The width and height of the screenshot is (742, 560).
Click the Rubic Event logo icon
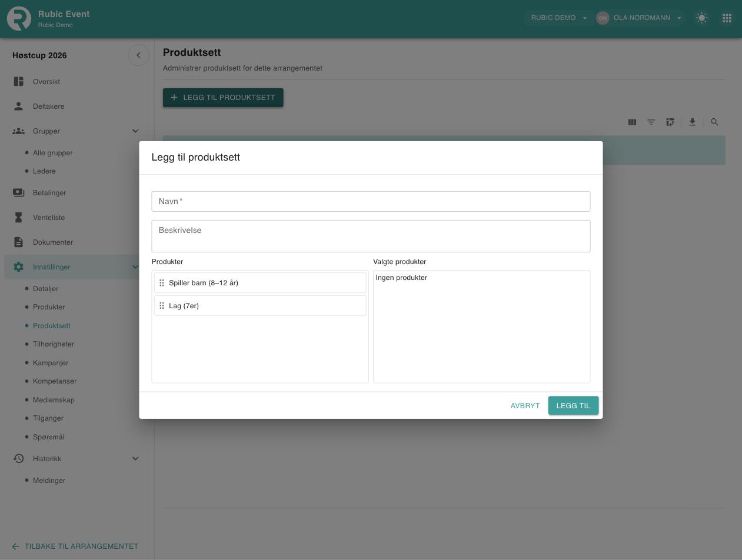(x=19, y=19)
